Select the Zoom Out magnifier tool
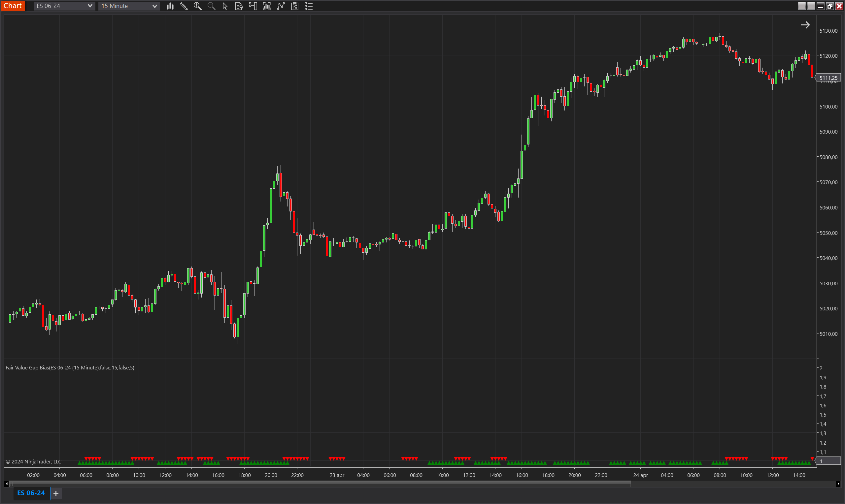Viewport: 845px width, 504px height. 211,6
